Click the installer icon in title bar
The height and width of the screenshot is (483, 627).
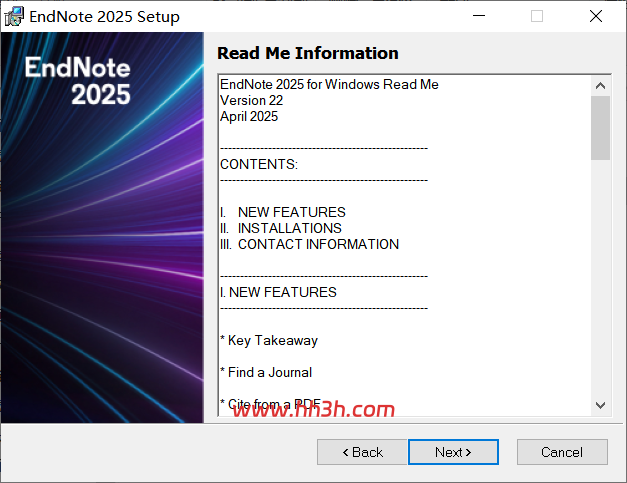point(14,16)
